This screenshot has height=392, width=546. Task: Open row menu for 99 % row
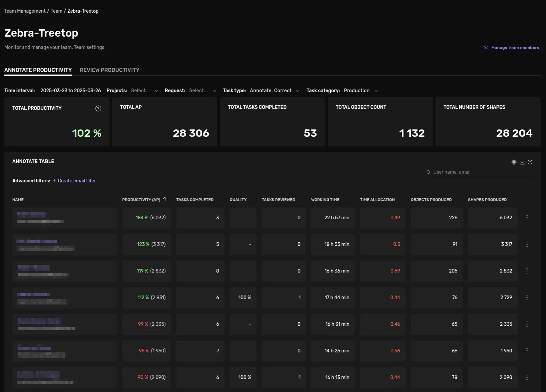pyautogui.click(x=527, y=324)
